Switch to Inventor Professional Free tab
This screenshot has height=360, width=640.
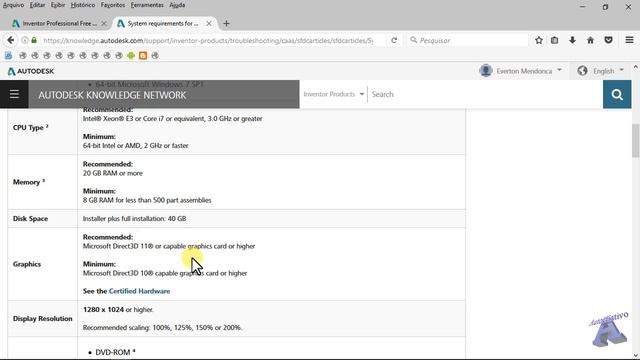pyautogui.click(x=60, y=24)
